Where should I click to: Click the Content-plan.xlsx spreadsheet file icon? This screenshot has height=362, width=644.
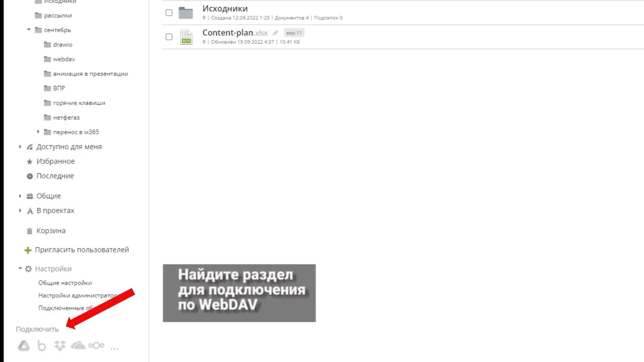tap(187, 37)
